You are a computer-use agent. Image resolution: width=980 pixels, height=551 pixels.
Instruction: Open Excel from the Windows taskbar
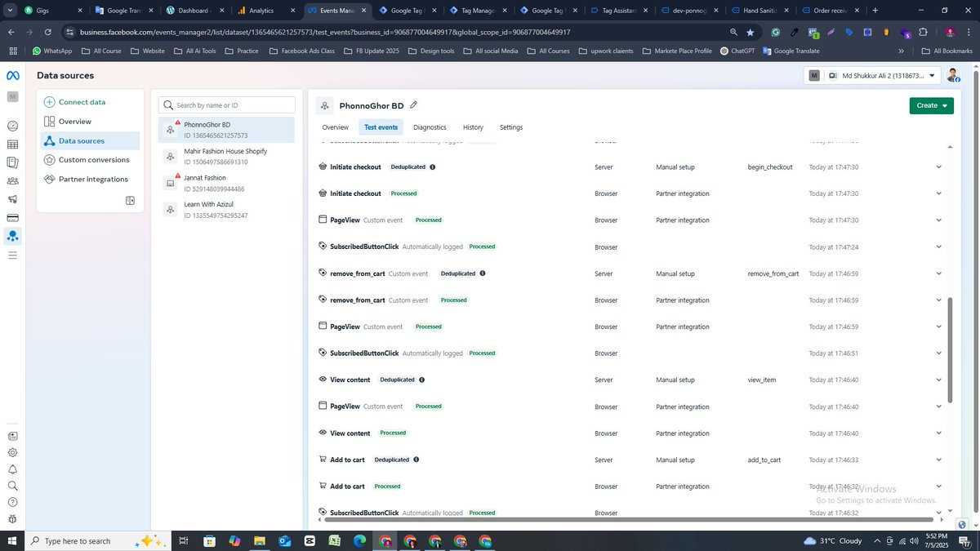pyautogui.click(x=335, y=541)
